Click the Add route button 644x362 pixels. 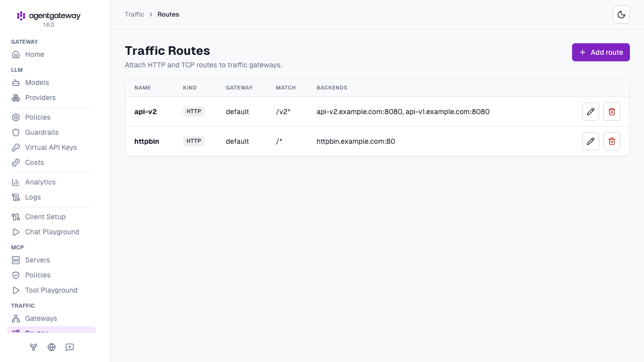coord(601,52)
